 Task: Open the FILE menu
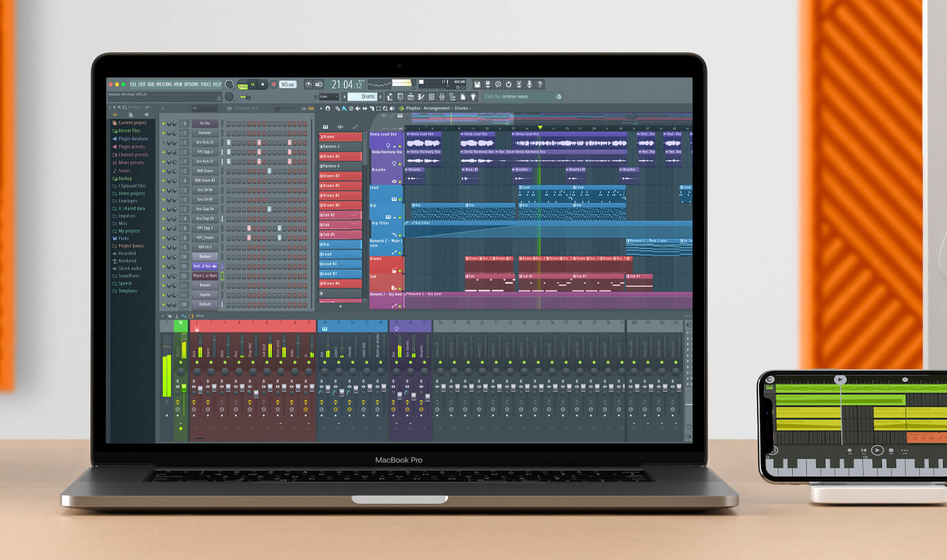point(133,83)
